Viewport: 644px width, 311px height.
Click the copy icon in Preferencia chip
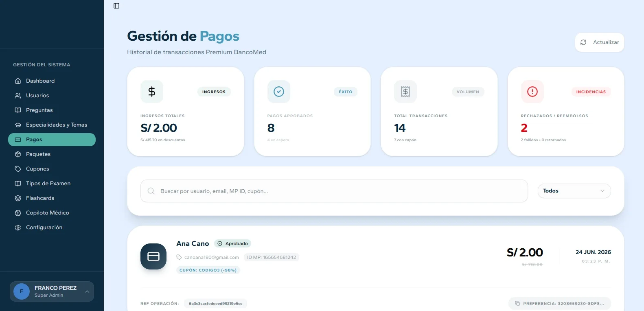pos(517,303)
